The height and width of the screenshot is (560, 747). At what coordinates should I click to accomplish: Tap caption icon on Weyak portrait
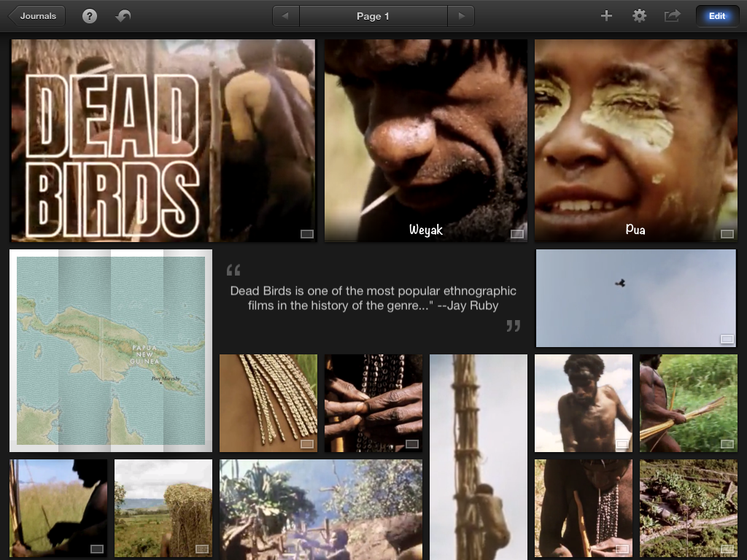click(517, 234)
